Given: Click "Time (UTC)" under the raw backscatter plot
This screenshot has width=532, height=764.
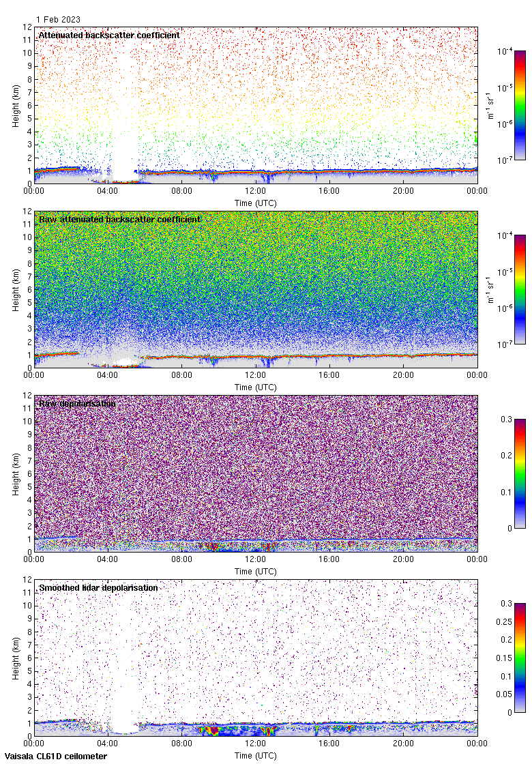Looking at the screenshot, I should pos(255,387).
